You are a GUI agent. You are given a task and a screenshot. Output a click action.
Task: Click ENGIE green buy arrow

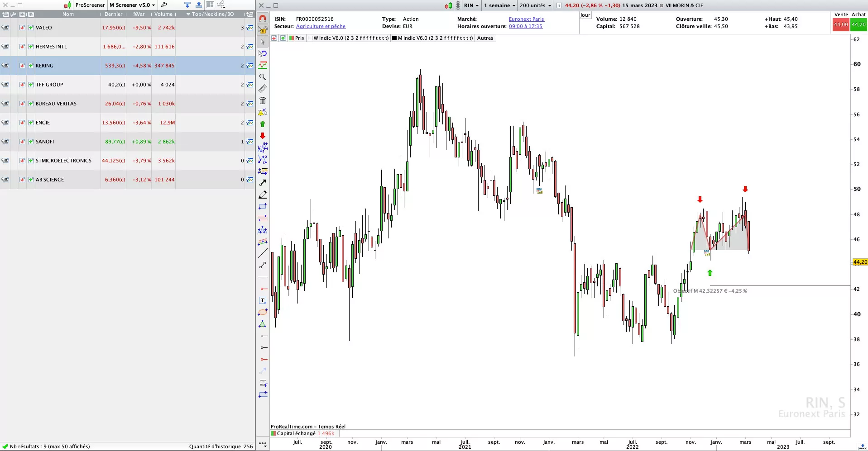coord(31,123)
